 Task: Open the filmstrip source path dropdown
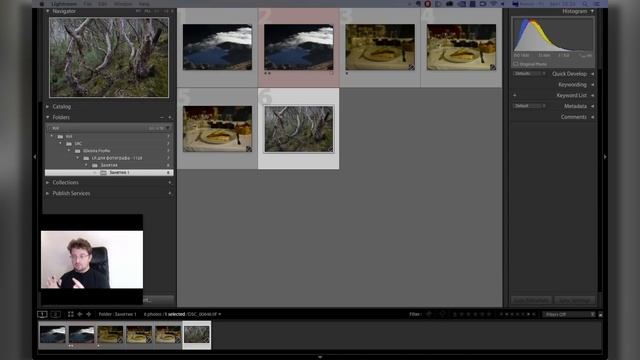(x=220, y=314)
